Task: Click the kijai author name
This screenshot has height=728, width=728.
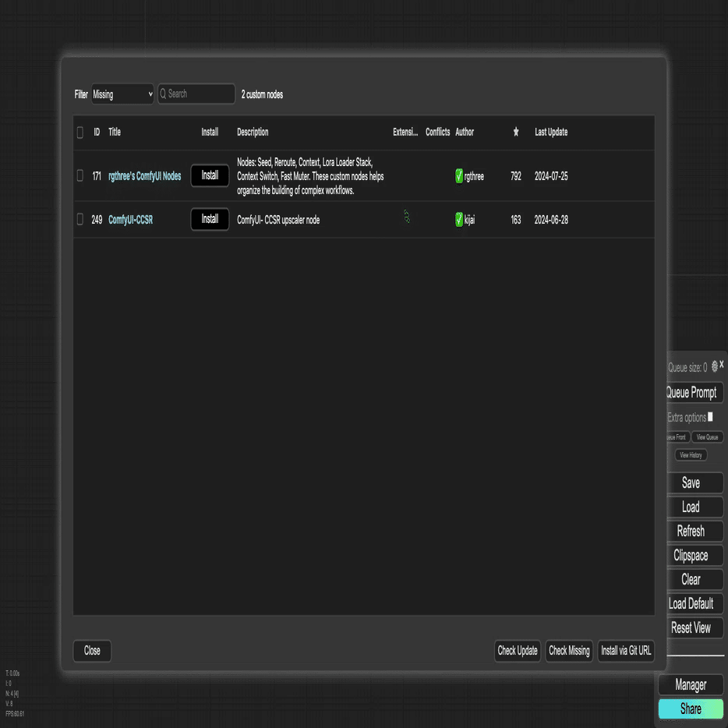Action: 469,220
